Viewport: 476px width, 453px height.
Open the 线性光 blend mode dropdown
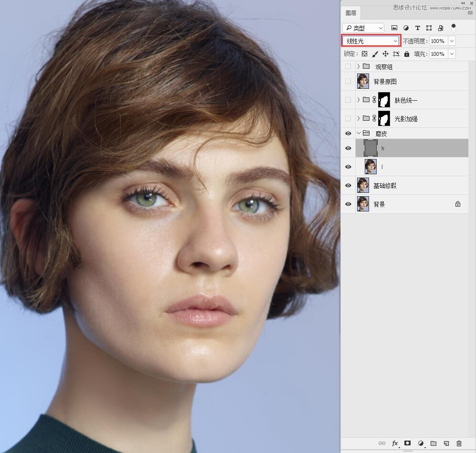(371, 41)
